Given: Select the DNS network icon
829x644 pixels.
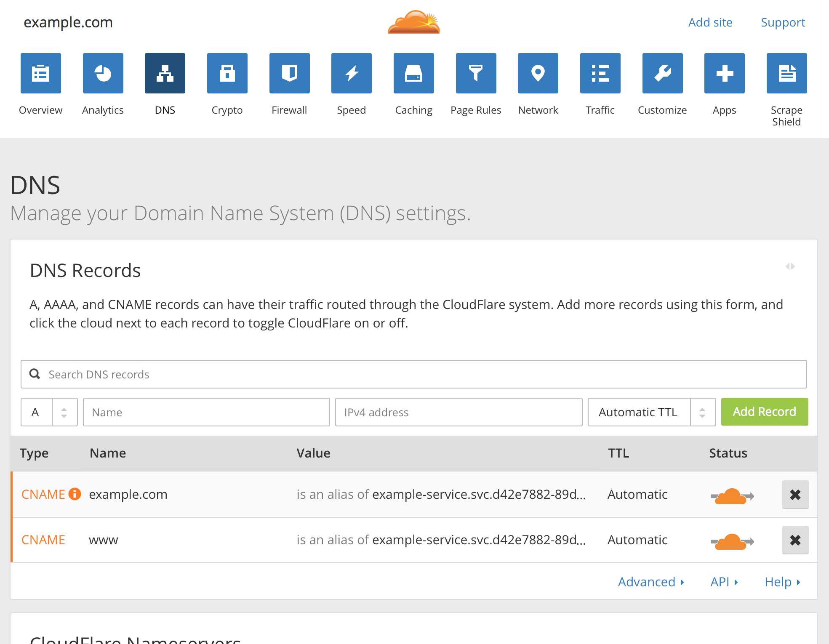Looking at the screenshot, I should tap(165, 73).
